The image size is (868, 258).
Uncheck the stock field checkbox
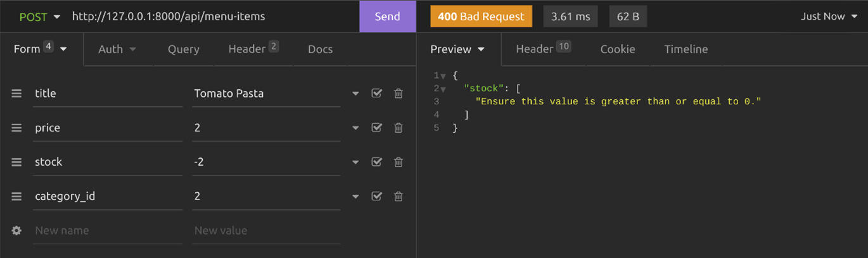click(x=376, y=162)
